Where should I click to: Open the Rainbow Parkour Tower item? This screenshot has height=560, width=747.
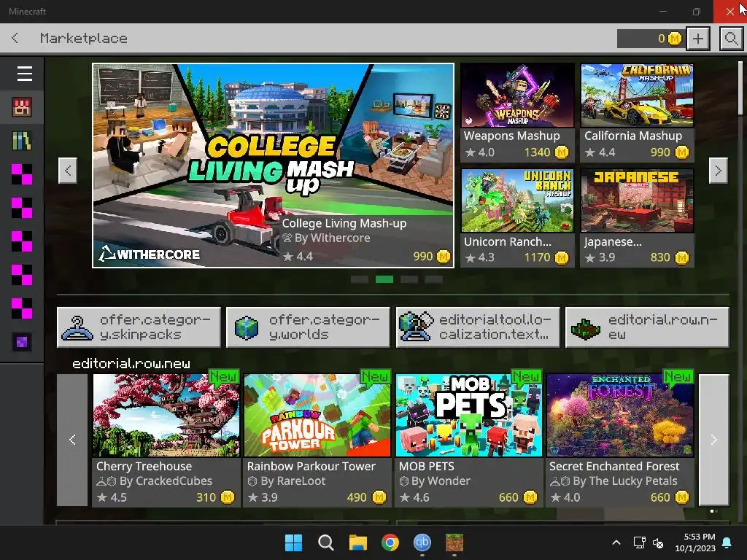point(317,440)
